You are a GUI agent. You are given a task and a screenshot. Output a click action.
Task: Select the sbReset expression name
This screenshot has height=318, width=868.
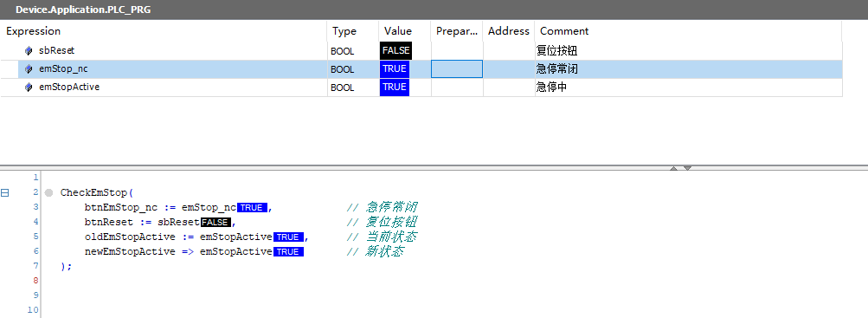[56, 50]
